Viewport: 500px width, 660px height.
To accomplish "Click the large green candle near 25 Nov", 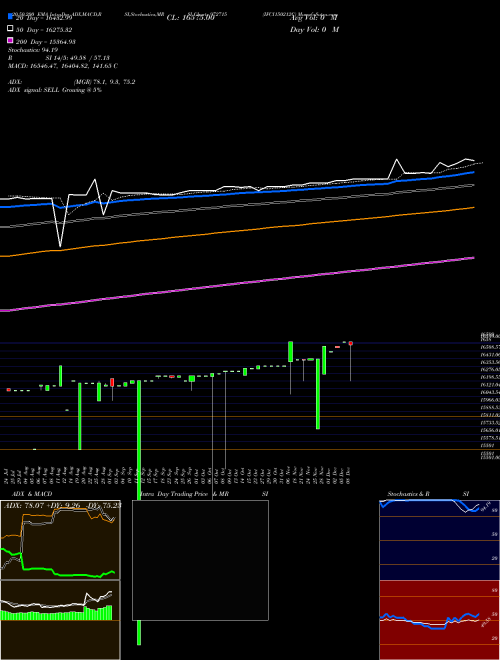I will click(318, 394).
